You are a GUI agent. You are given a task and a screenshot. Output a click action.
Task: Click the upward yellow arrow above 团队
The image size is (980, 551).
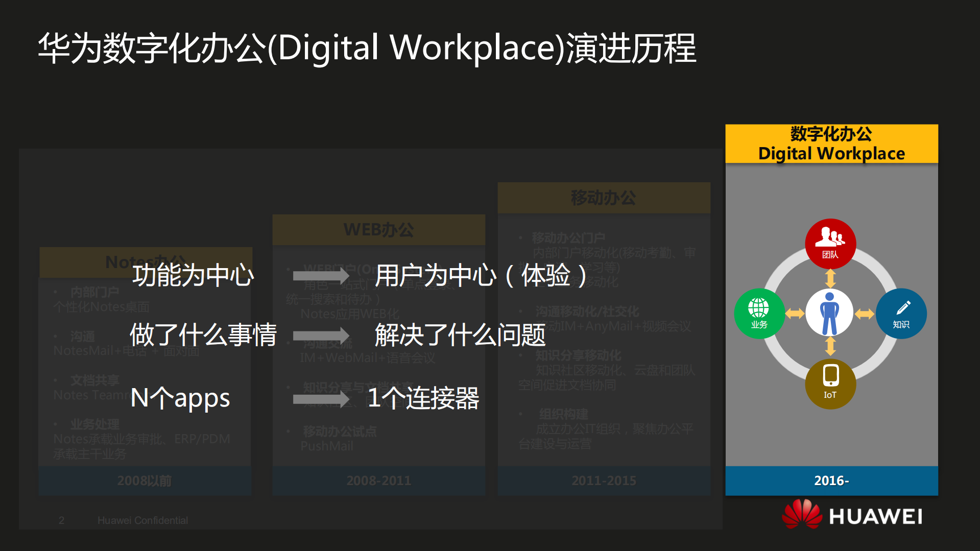830,276
